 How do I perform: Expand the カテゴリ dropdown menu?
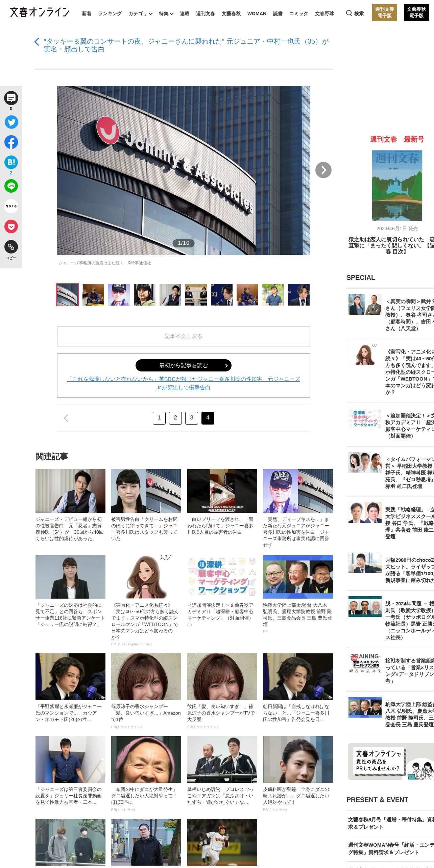(x=140, y=14)
